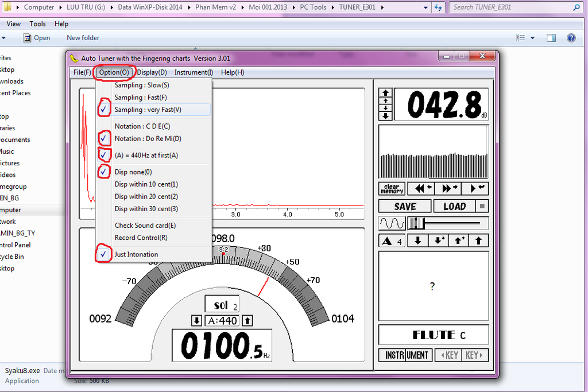Raise the A:440 reference pitch with up arrow
588x392 pixels.
pyautogui.click(x=247, y=321)
